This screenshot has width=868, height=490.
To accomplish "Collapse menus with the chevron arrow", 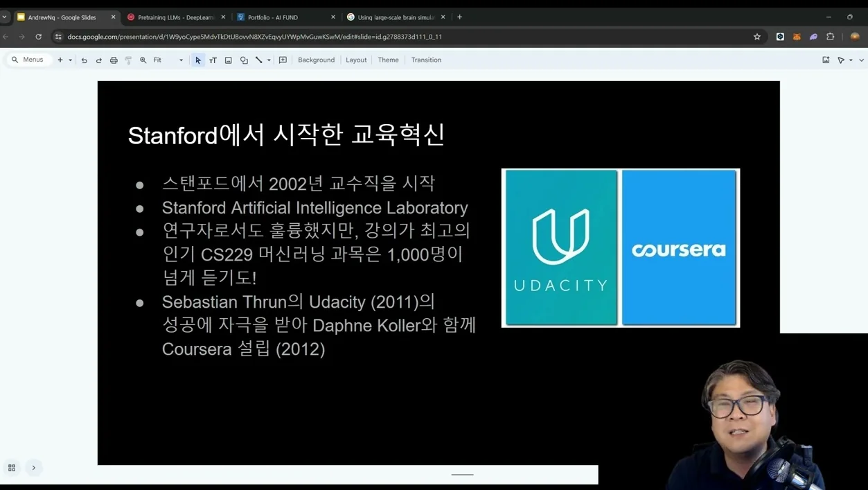I will pyautogui.click(x=861, y=60).
